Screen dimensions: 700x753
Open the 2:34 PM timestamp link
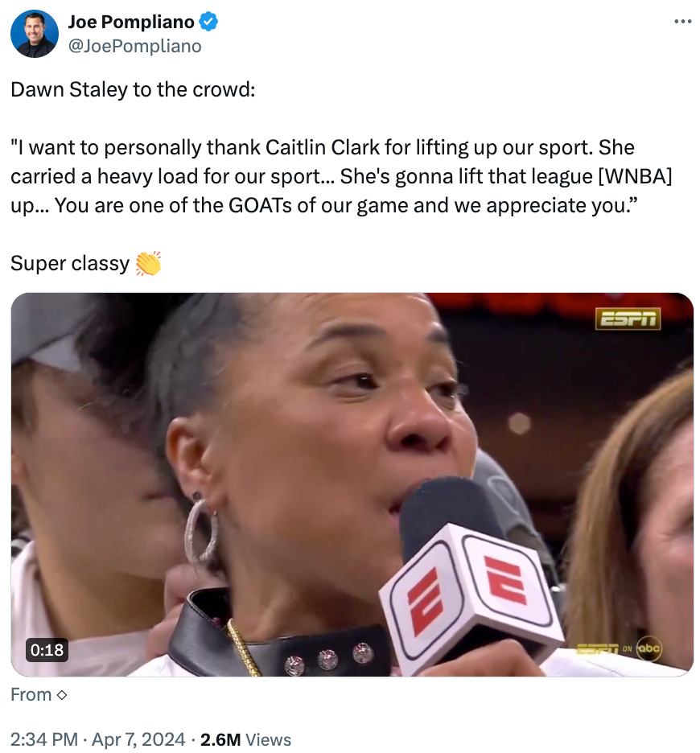(44, 739)
